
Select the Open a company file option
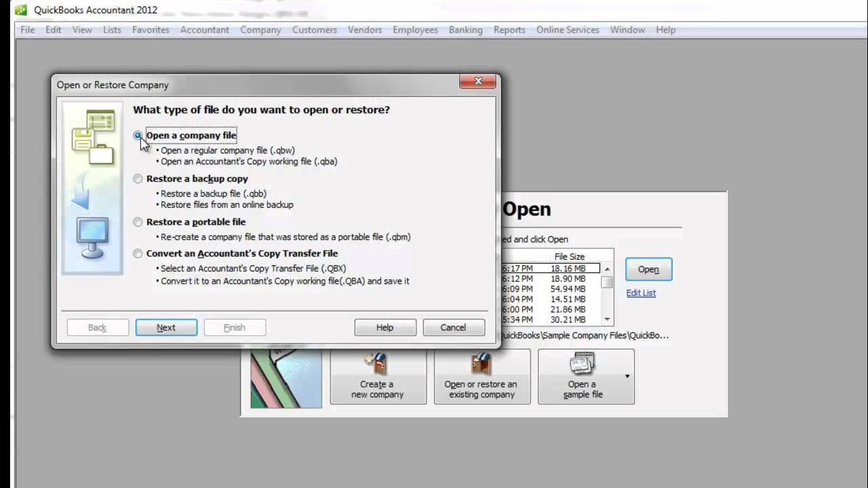[x=138, y=136]
